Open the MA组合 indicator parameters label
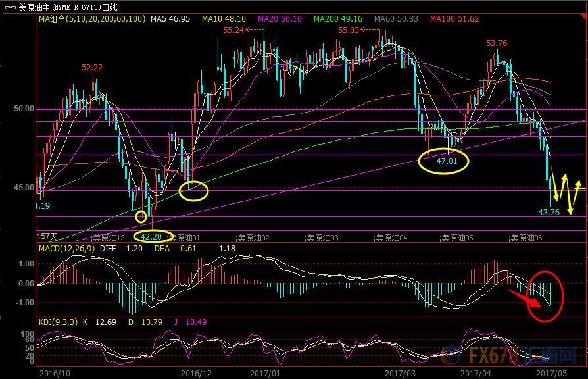The height and width of the screenshot is (379, 588). click(91, 19)
